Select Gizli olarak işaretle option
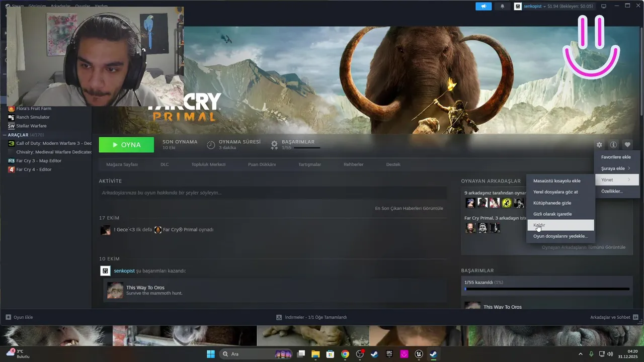Image resolution: width=644 pixels, height=362 pixels. [560, 214]
